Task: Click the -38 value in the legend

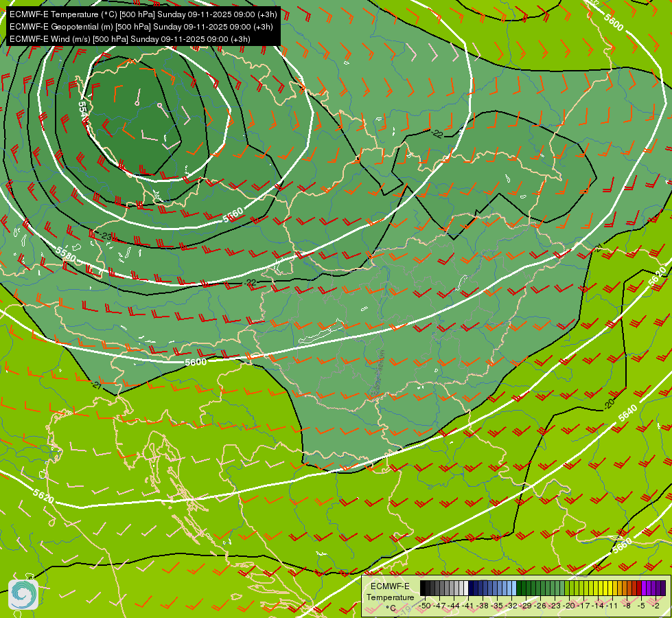Action: [x=482, y=606]
